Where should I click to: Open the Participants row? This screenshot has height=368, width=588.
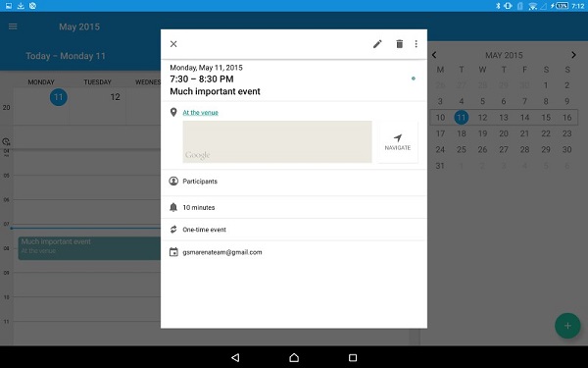pos(294,182)
